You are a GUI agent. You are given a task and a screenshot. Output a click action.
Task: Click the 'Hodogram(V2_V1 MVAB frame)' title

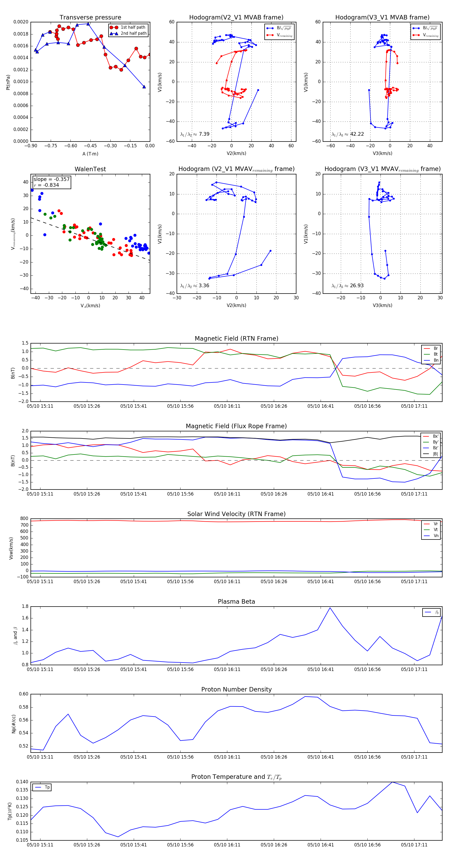(236, 17)
